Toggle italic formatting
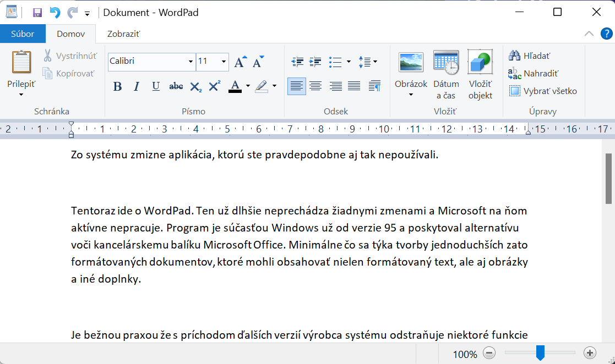Image resolution: width=615 pixels, height=364 pixels. click(137, 86)
